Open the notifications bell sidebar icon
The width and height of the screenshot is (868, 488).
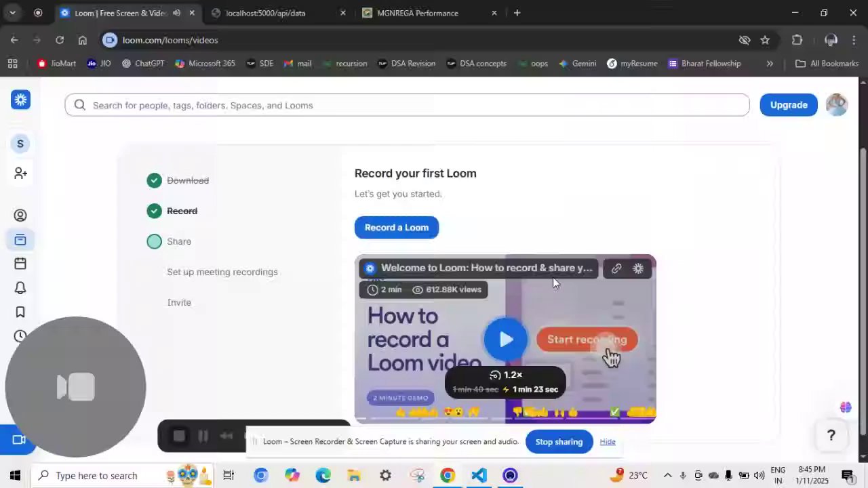(x=20, y=288)
